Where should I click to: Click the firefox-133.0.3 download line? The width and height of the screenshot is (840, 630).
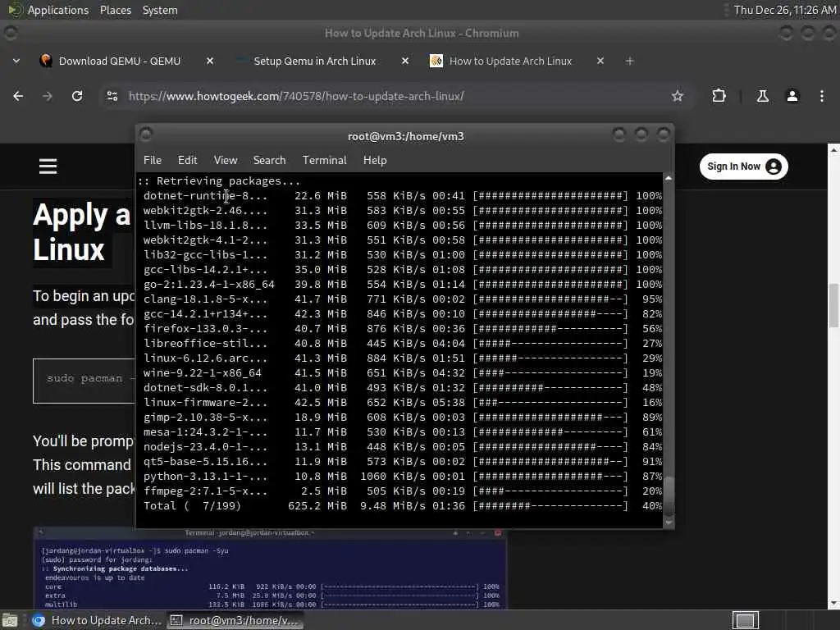point(402,328)
